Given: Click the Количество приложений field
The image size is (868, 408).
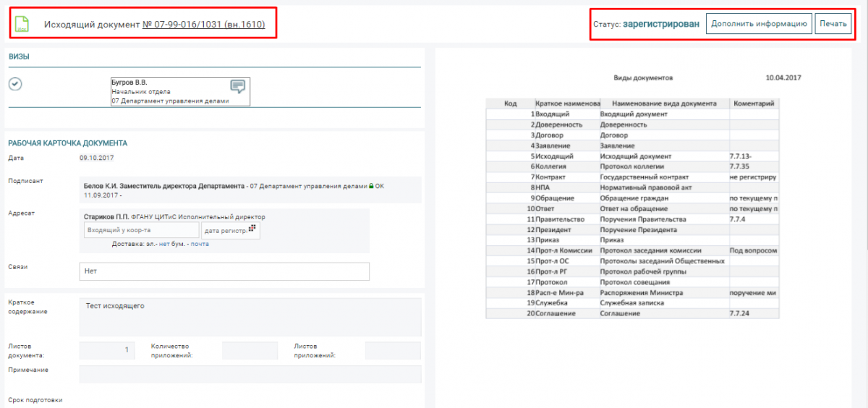Looking at the screenshot, I should point(250,350).
